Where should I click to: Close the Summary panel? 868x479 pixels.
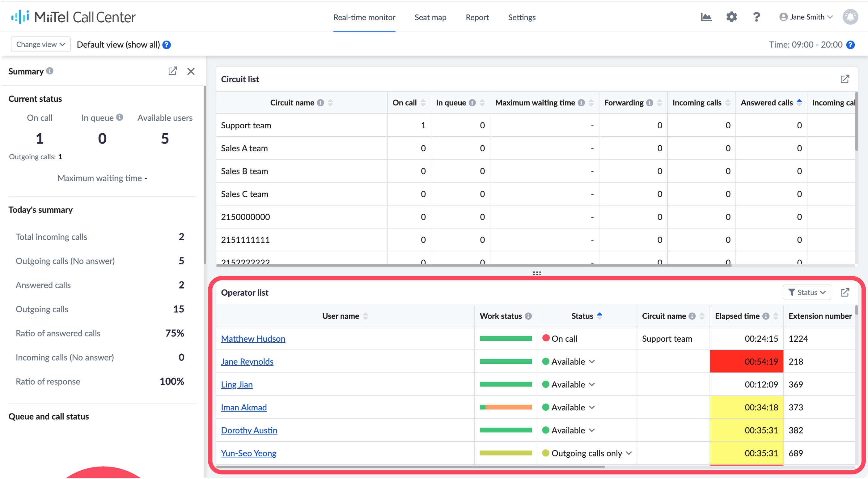pos(191,71)
